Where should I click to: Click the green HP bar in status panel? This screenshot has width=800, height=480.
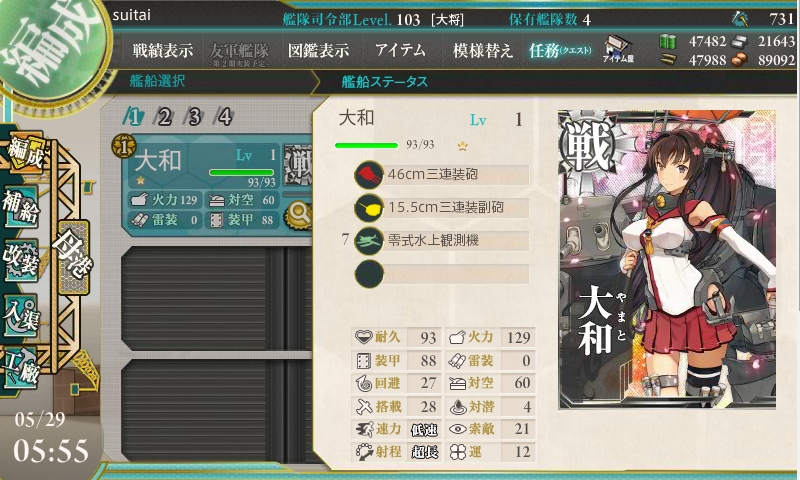click(366, 145)
